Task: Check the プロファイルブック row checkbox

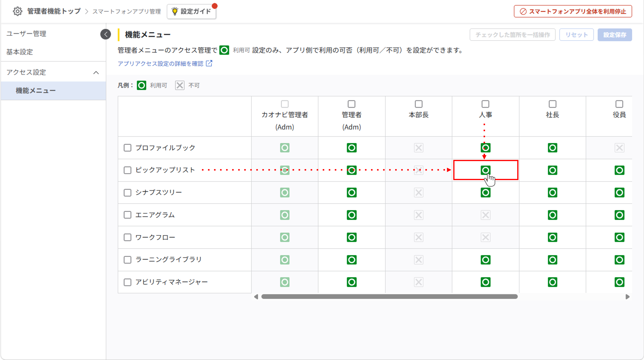Action: tap(127, 148)
